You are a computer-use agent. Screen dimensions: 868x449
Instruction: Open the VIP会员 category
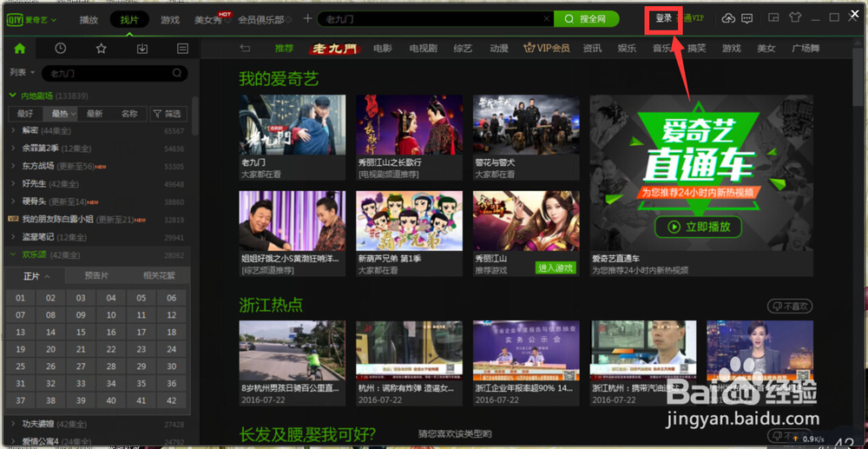pos(547,48)
